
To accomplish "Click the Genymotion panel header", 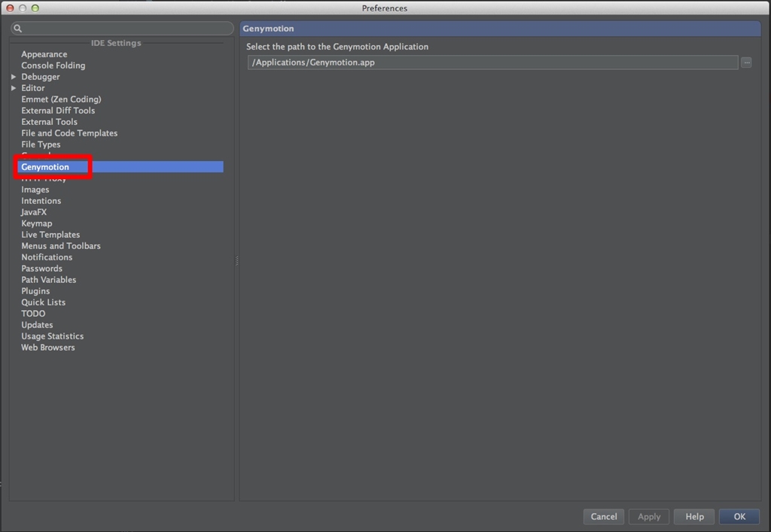I will 500,29.
